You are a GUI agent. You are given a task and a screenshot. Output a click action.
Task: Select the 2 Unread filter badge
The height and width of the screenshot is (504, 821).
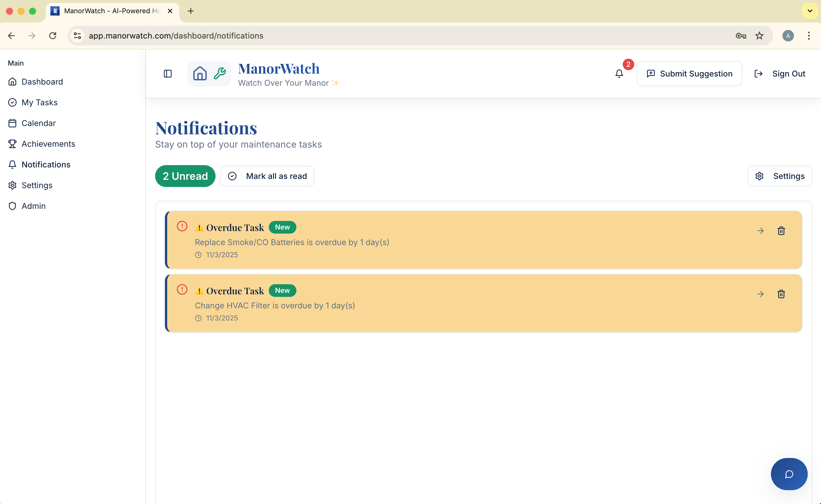click(x=185, y=176)
